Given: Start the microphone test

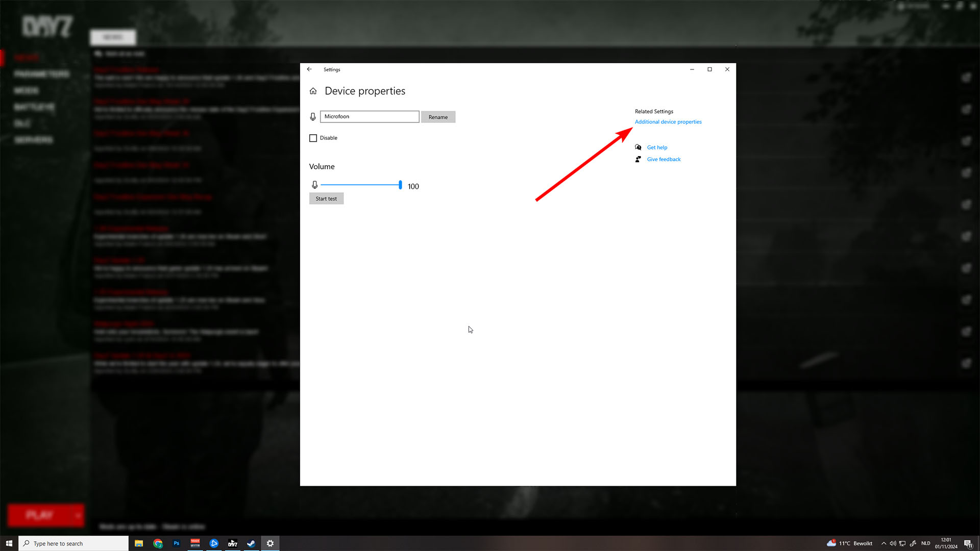Looking at the screenshot, I should pyautogui.click(x=326, y=199).
